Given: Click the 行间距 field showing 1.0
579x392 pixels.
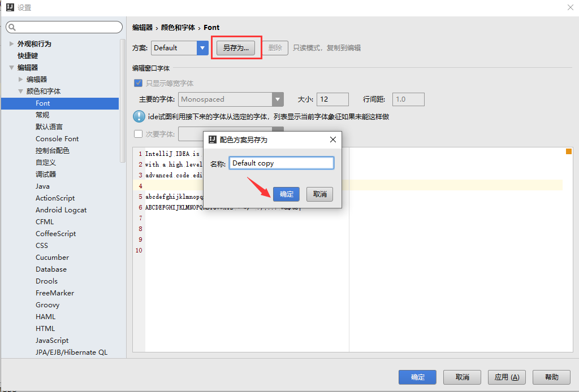Looking at the screenshot, I should click(408, 99).
